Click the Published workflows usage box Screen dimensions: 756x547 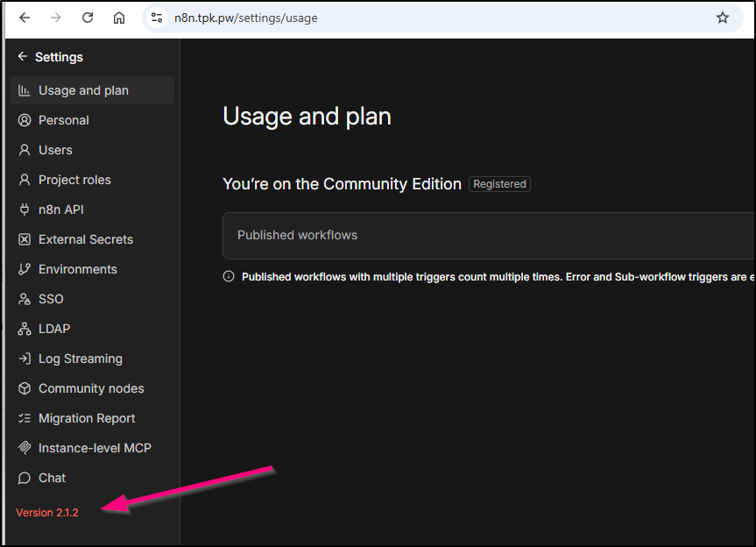click(487, 235)
